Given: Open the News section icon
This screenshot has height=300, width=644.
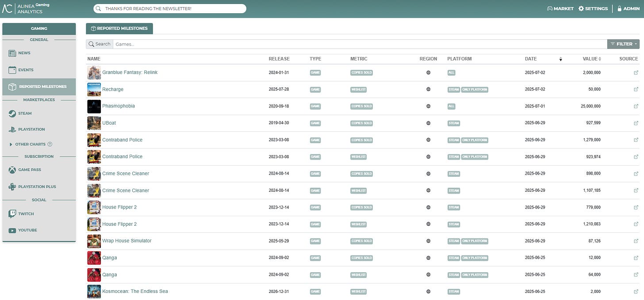Looking at the screenshot, I should click(12, 53).
